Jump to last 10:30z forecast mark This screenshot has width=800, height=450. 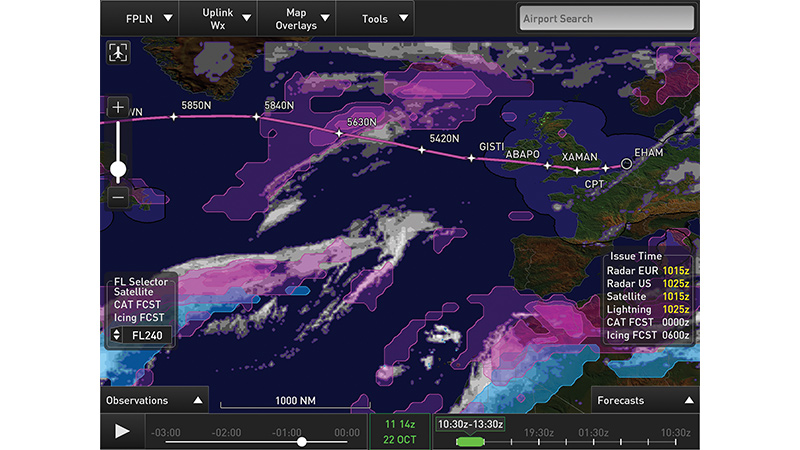point(676,433)
